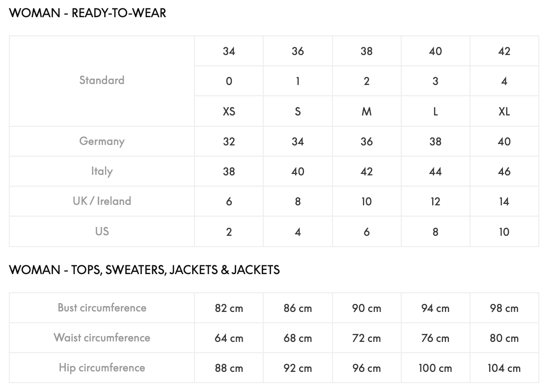Screen dimensions: 554x392
Task: Select the Germany row label
Action: click(x=102, y=141)
